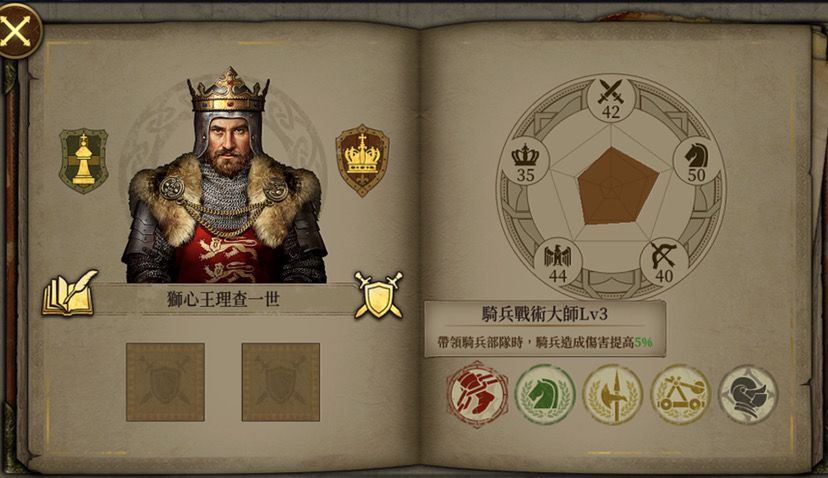Select the golden crown shield badge
Image resolution: width=828 pixels, height=478 pixels.
(362, 161)
